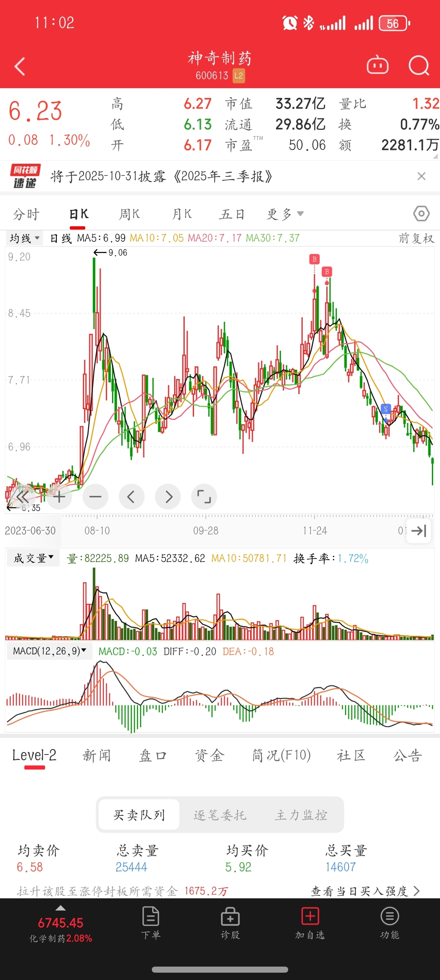Viewport: 440px width, 980px height.
Task: Tap the blue S sell marker
Action: pyautogui.click(x=386, y=409)
